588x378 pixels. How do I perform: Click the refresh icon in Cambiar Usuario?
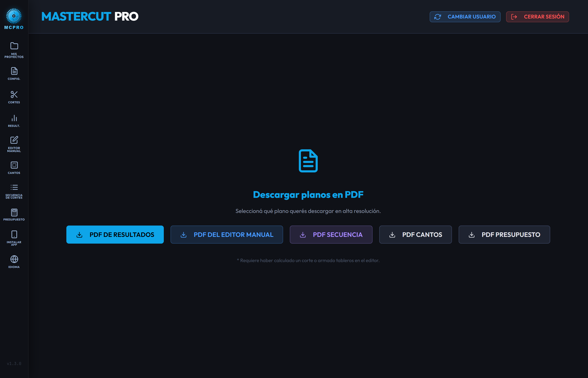coord(438,17)
